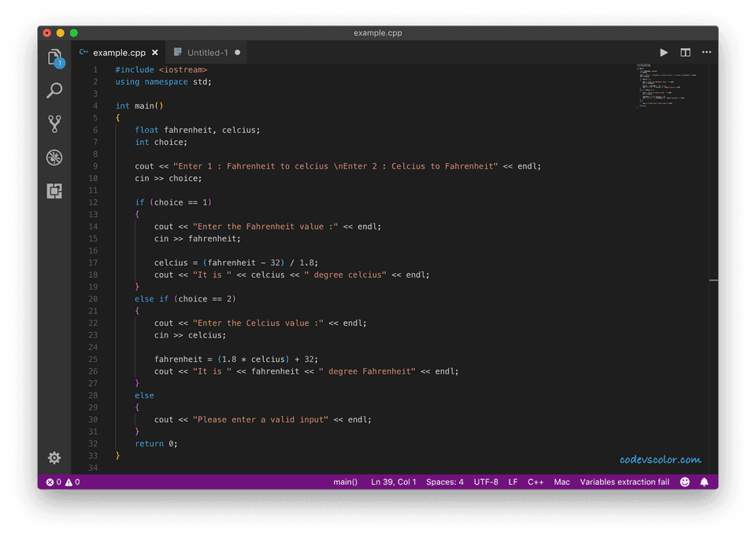
Task: Open the editor More Actions ellipsis
Action: 706,53
